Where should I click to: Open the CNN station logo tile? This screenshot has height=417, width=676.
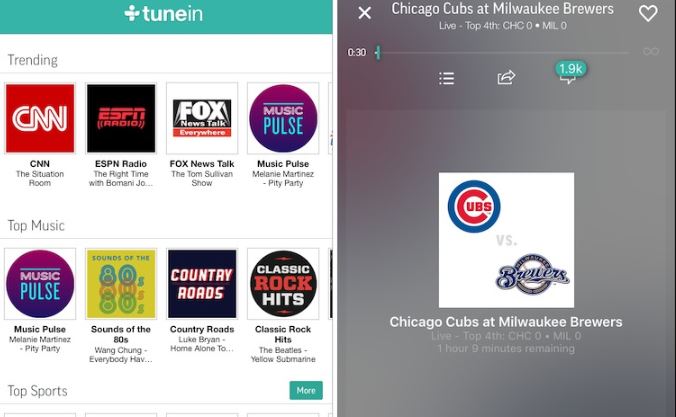(x=40, y=118)
